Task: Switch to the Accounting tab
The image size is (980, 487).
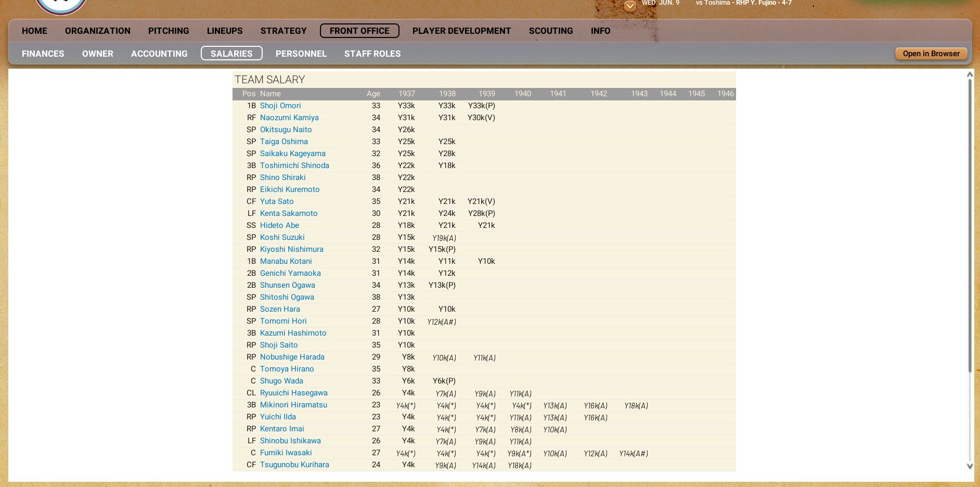Action: [159, 54]
